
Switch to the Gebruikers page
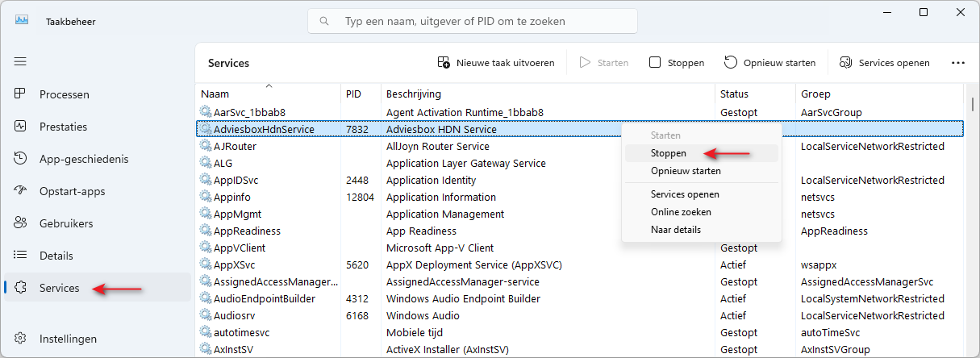click(97, 223)
